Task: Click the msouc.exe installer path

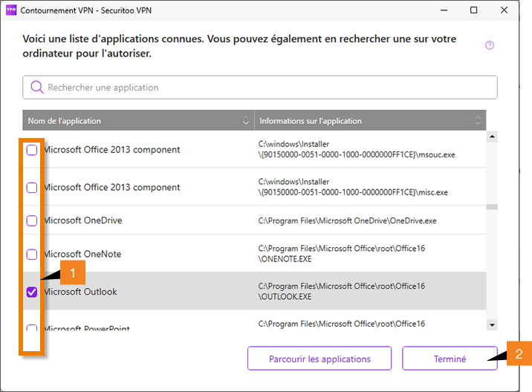Action: 357,149
